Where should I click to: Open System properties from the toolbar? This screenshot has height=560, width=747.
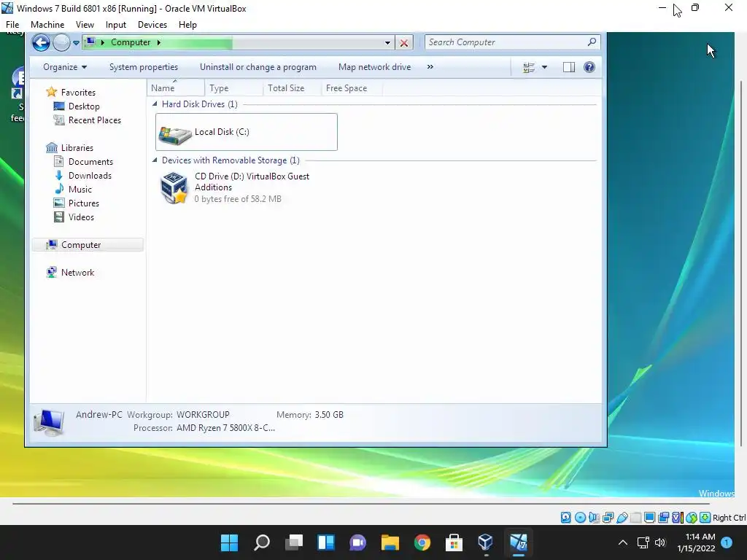(144, 67)
